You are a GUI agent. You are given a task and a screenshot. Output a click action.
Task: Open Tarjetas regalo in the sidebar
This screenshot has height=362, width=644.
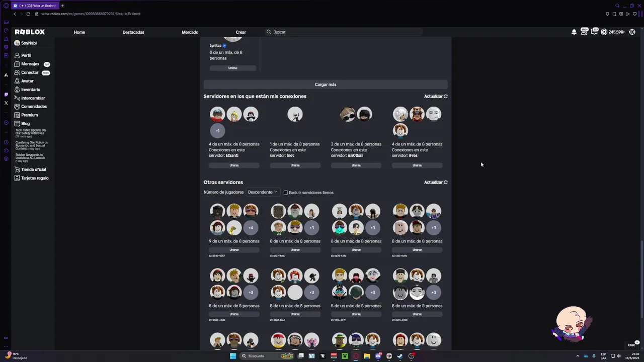click(x=35, y=178)
